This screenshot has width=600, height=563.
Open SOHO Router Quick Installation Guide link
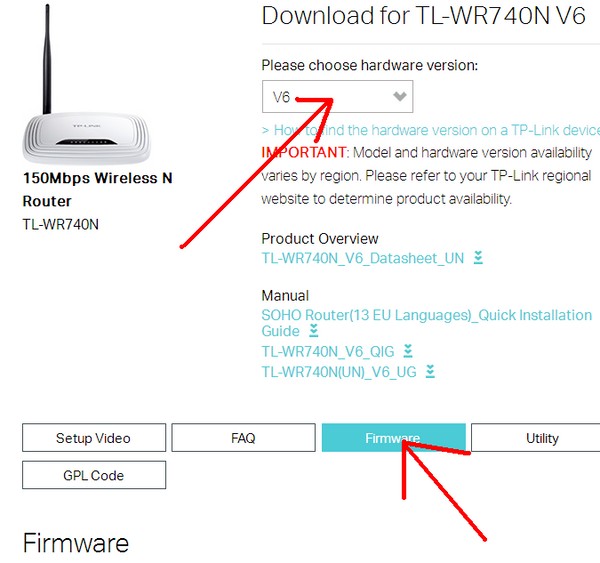[x=426, y=323]
